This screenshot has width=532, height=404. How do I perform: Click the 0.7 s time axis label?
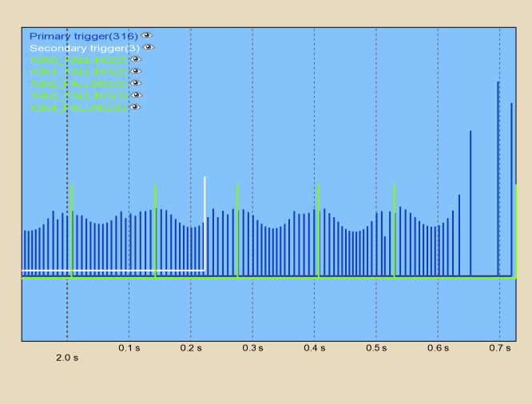(500, 349)
